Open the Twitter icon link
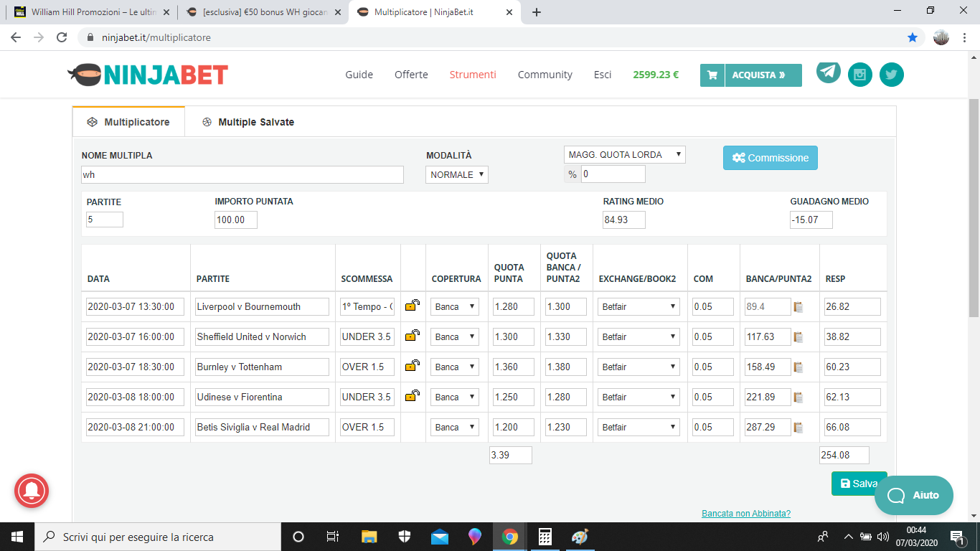The width and height of the screenshot is (980, 551). click(892, 75)
